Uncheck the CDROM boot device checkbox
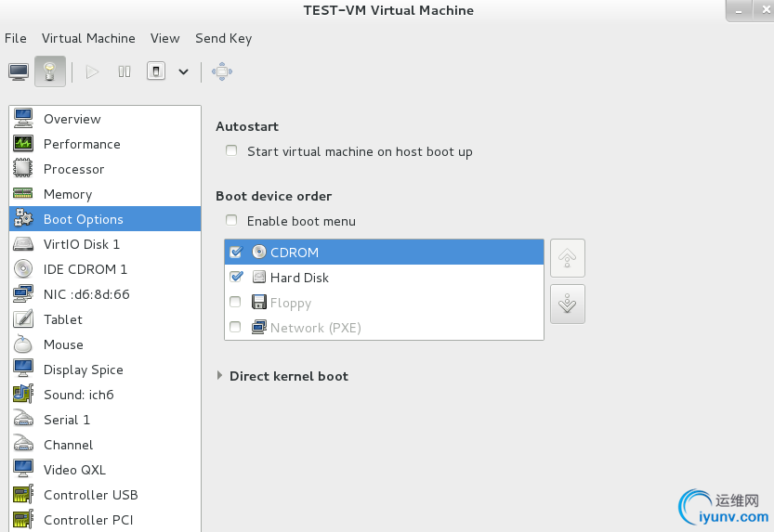 pos(236,252)
